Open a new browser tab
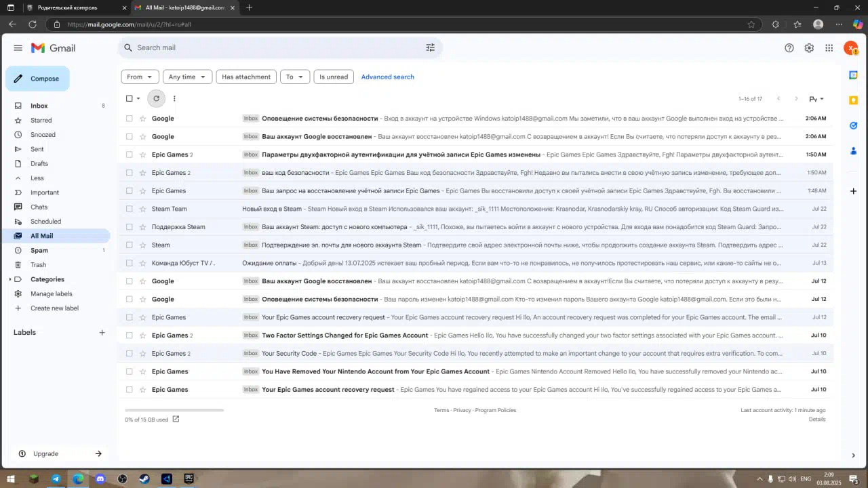 [x=249, y=7]
